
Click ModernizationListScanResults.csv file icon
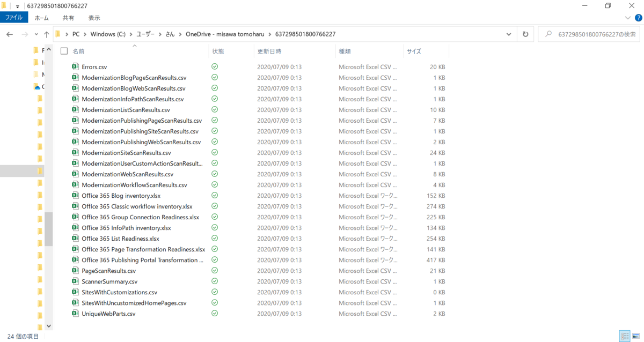tap(75, 110)
